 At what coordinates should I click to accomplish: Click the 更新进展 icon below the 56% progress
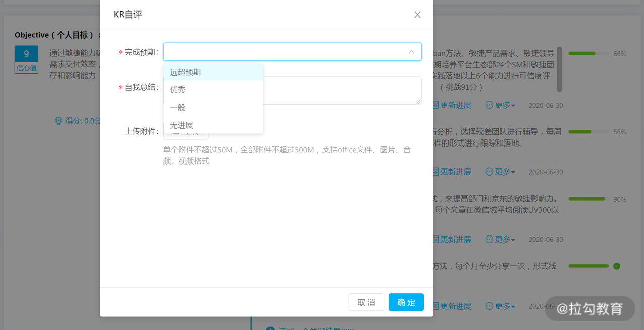[436, 172]
